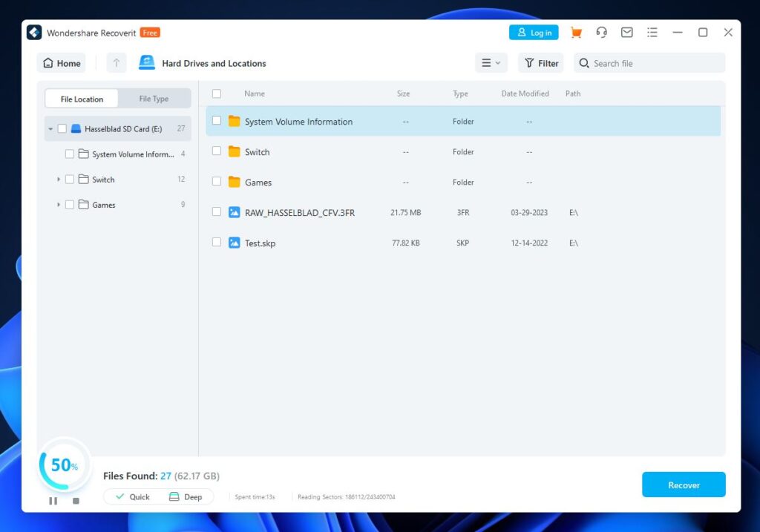Expand the Switch folder in tree
Viewport: 760px width, 532px height.
pos(59,180)
